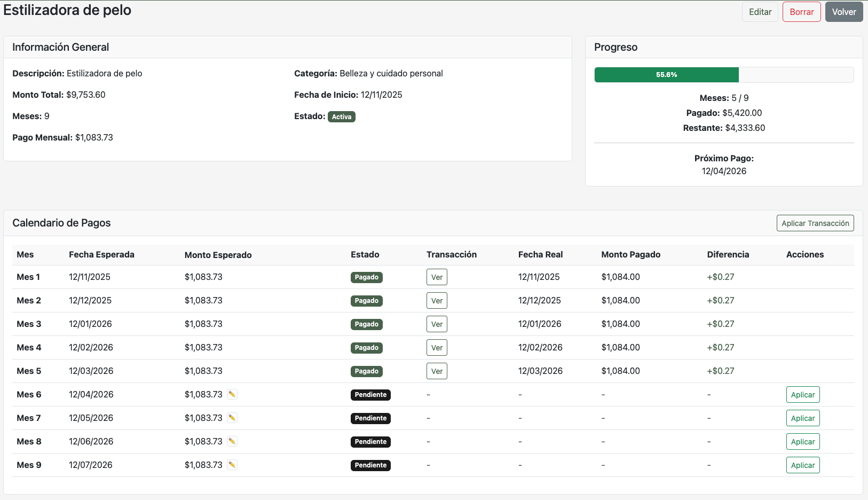Click pencil edit icon for Mes 8 amount
The height and width of the screenshot is (500, 868).
click(232, 441)
